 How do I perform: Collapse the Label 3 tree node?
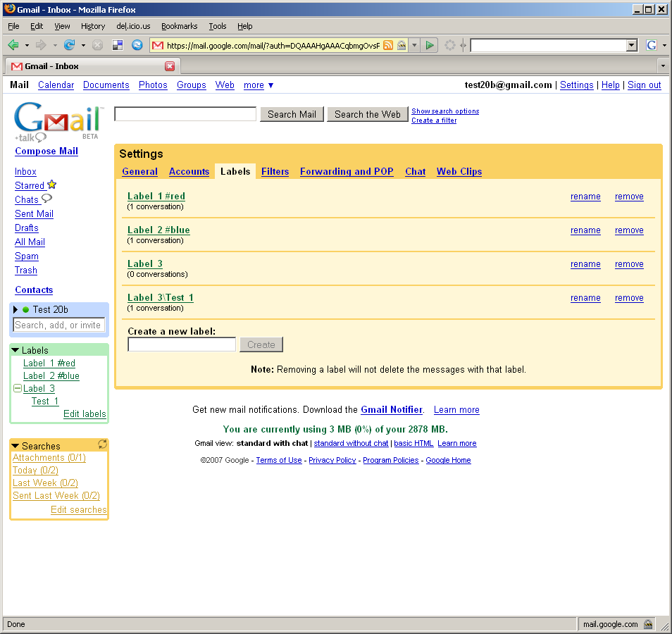18,388
